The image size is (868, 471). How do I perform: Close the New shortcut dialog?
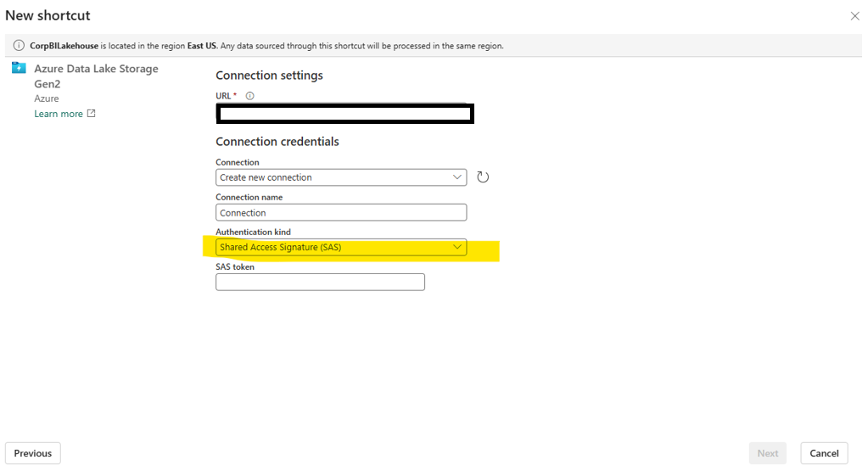854,16
